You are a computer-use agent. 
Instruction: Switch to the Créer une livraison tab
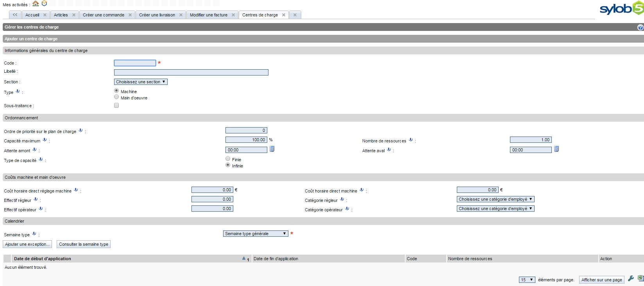(x=157, y=15)
